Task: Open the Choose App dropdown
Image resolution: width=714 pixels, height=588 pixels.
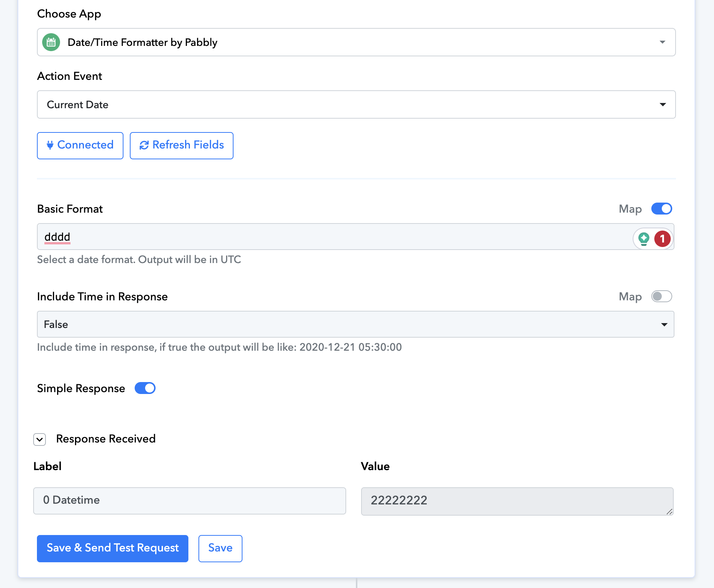Action: point(356,42)
